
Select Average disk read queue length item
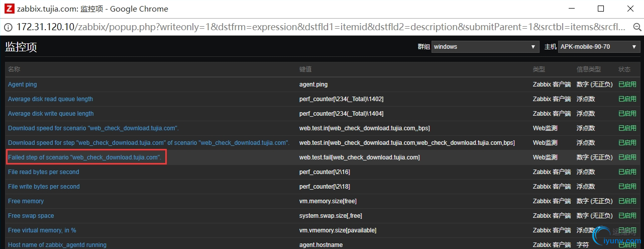[x=50, y=99]
